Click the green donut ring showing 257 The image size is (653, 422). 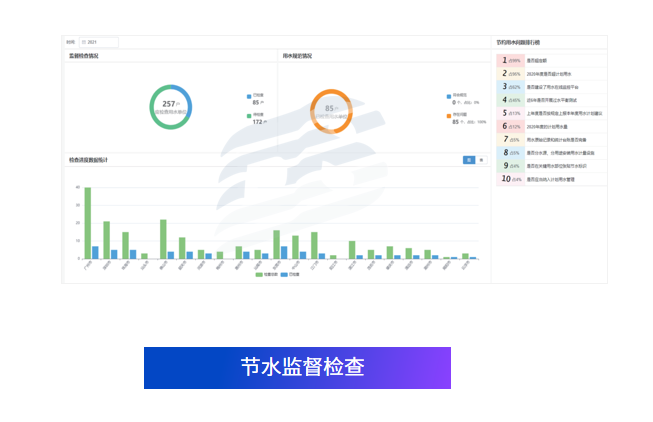151,105
